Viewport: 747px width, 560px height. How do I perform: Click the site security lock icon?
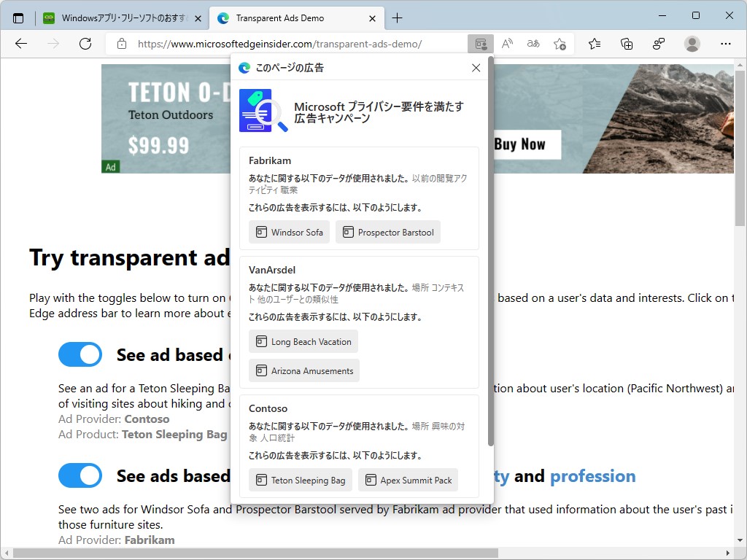(121, 44)
